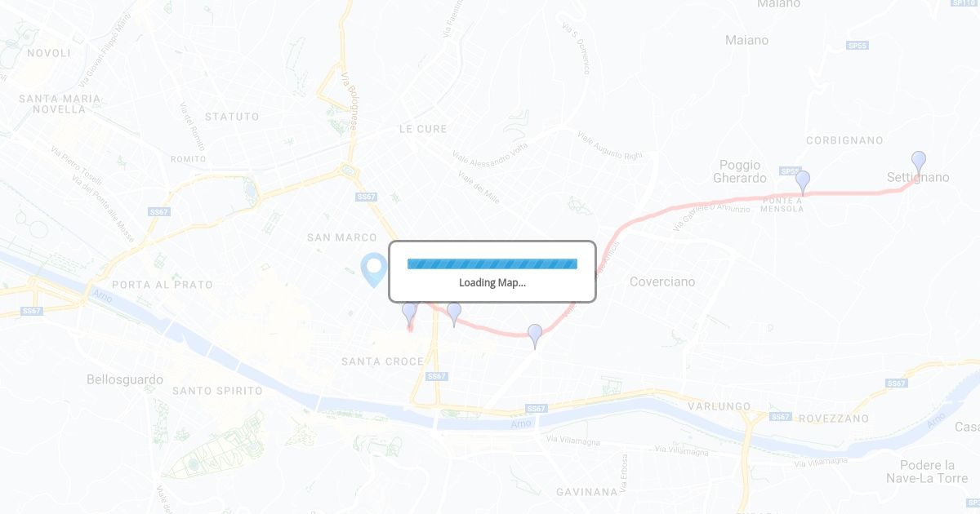980x514 pixels.
Task: Select the route marker at the bottom curve of the route
Action: coord(535,336)
